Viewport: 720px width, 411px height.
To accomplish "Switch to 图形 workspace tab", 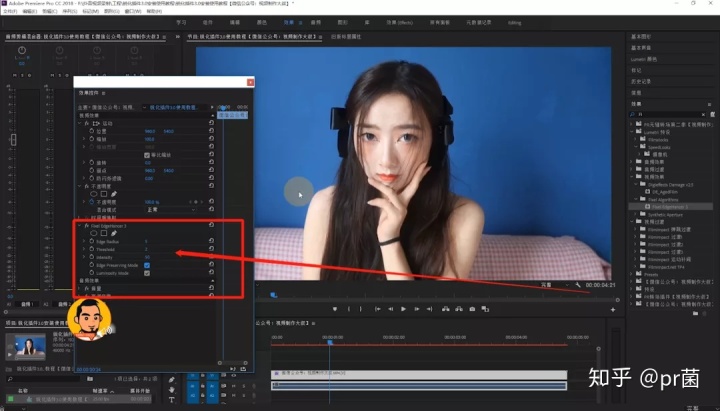I will tap(343, 22).
